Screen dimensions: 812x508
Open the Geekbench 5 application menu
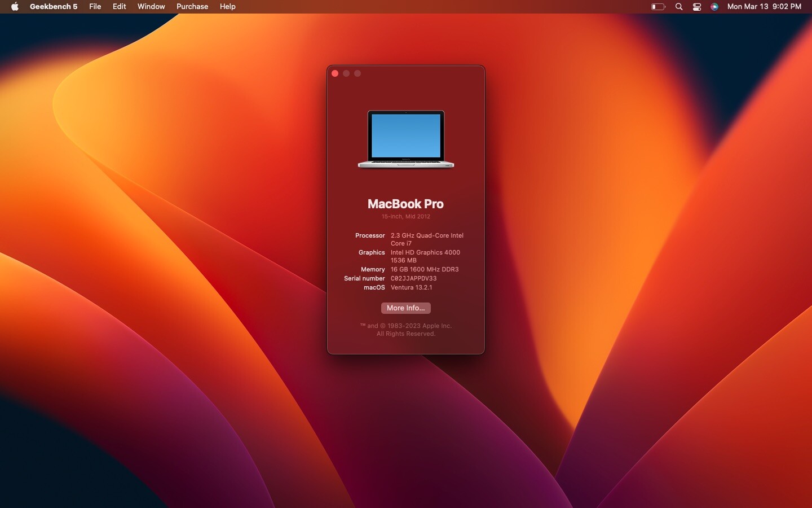(x=54, y=7)
